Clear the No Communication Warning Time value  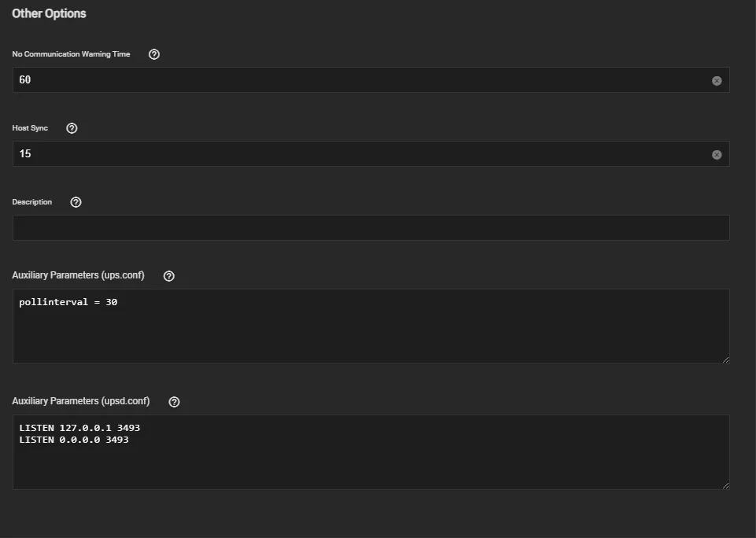coord(717,80)
